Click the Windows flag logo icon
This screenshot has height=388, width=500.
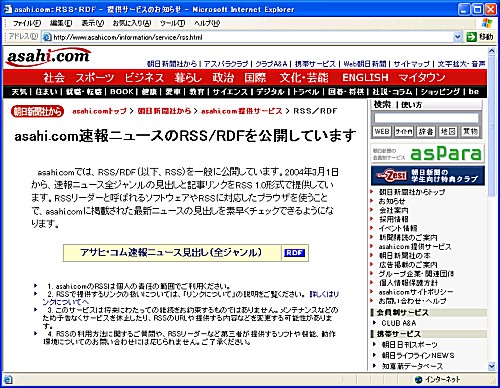tap(487, 23)
